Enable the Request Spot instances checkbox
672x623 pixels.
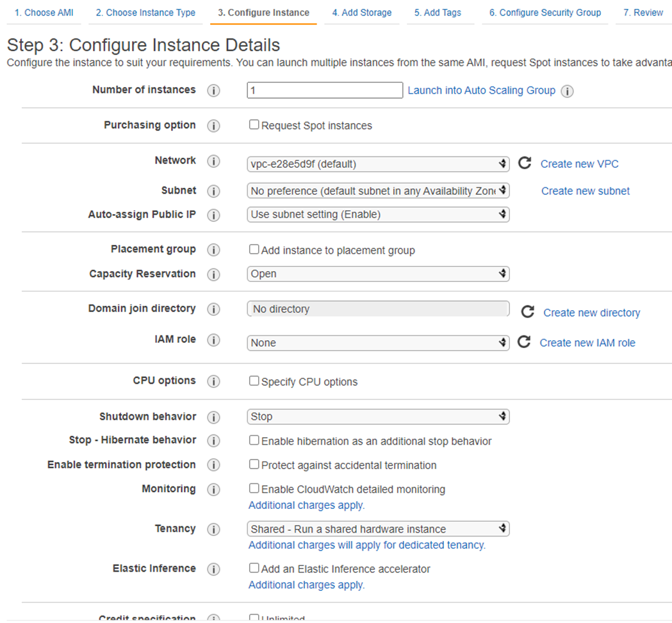pyautogui.click(x=254, y=125)
